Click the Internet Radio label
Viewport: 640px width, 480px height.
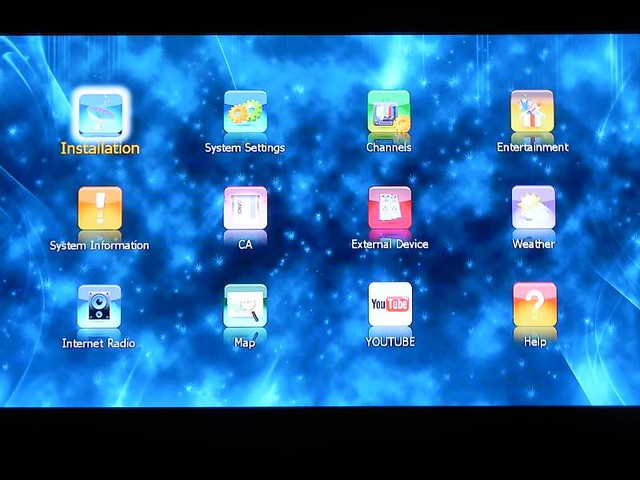click(98, 343)
